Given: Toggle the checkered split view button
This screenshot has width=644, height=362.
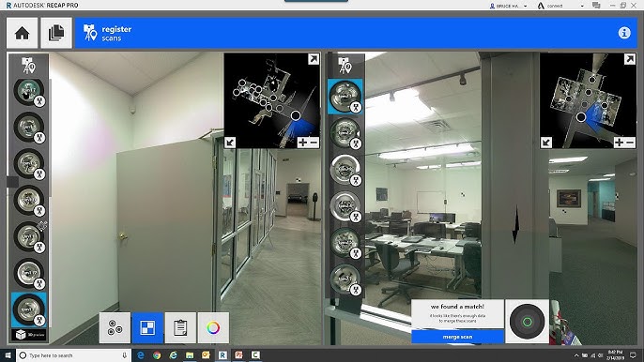Looking at the screenshot, I should 147,327.
